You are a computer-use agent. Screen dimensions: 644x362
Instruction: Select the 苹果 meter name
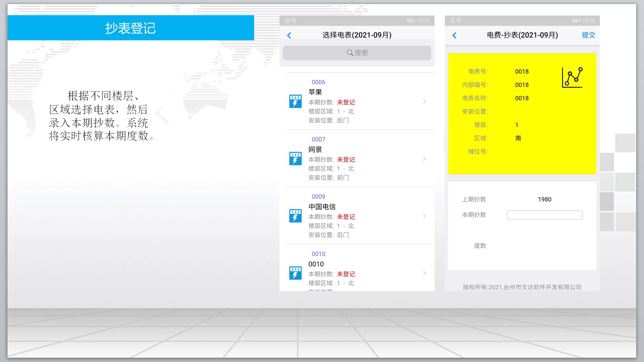click(315, 92)
